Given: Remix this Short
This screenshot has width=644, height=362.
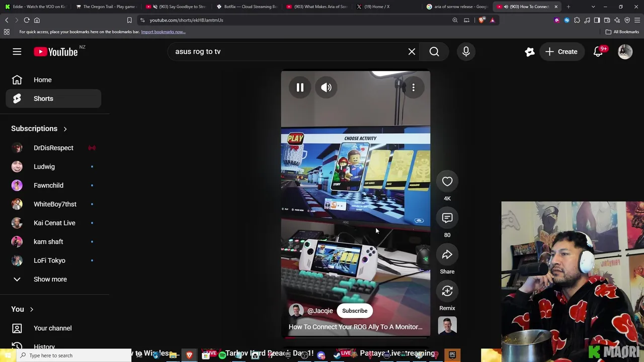Looking at the screenshot, I should 447,291.
